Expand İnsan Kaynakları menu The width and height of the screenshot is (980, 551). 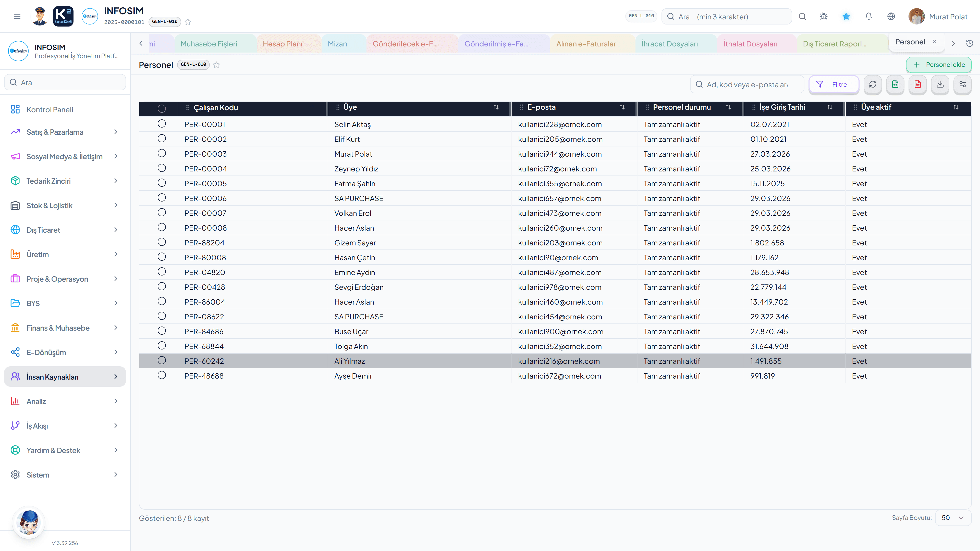(x=65, y=377)
